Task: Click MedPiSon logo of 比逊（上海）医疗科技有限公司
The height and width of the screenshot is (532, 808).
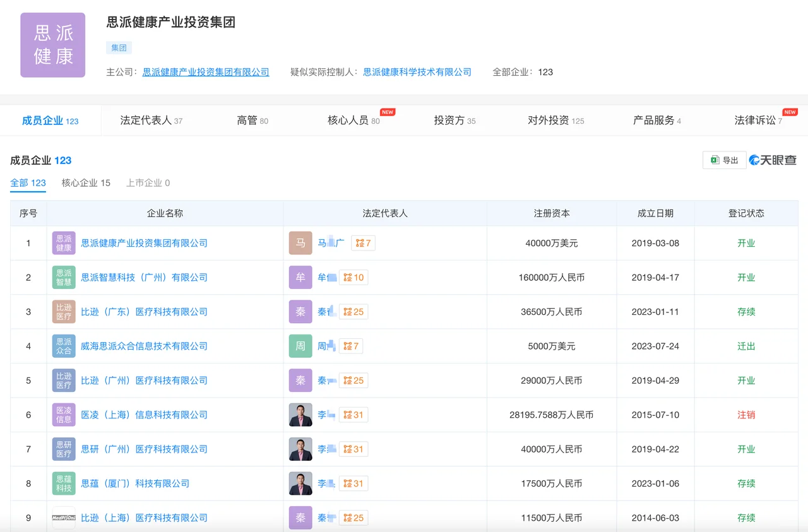Action: tap(64, 518)
